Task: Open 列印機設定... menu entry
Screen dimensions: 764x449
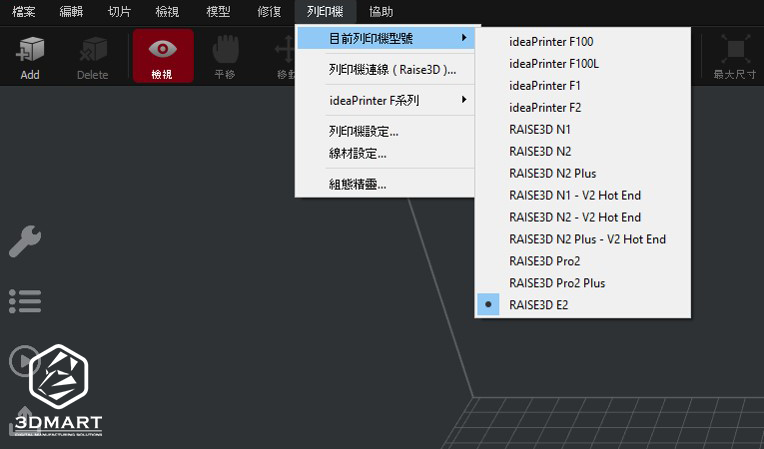Action: 385,131
